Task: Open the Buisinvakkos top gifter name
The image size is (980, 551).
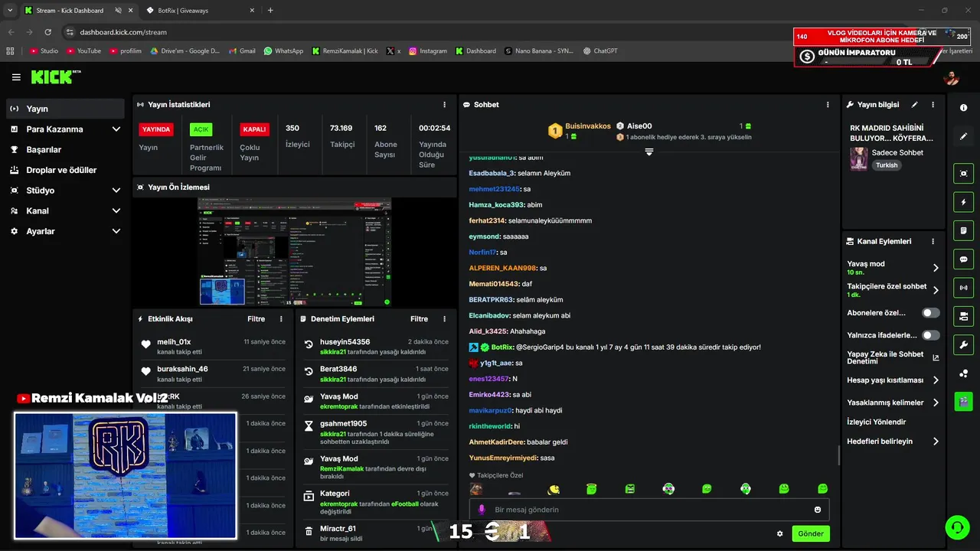Action: [x=588, y=126]
